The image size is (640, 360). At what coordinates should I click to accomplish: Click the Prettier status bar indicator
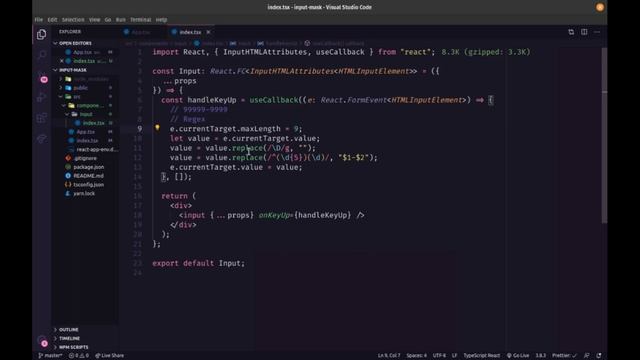point(564,356)
